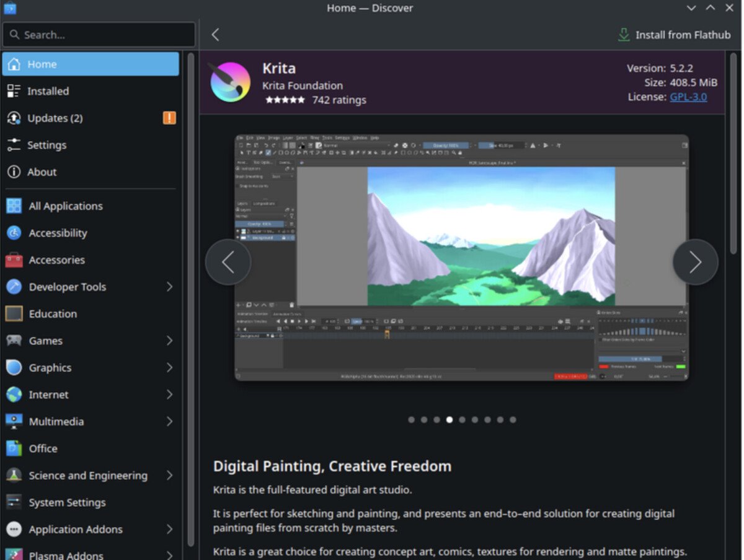Image resolution: width=744 pixels, height=560 pixels.
Task: Click the Accessories toolbox icon
Action: click(14, 260)
